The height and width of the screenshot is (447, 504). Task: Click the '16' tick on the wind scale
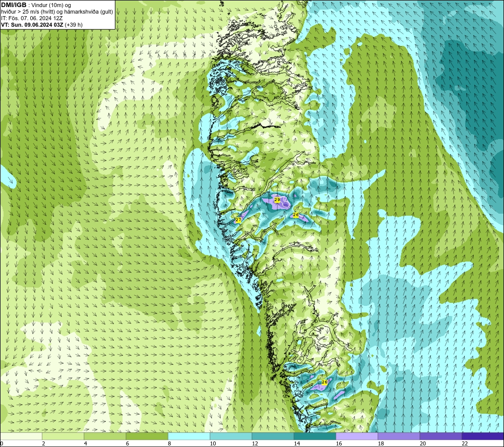339,443
